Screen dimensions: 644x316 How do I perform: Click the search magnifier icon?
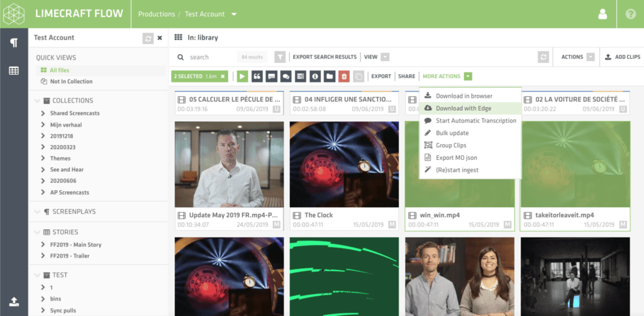[x=180, y=57]
